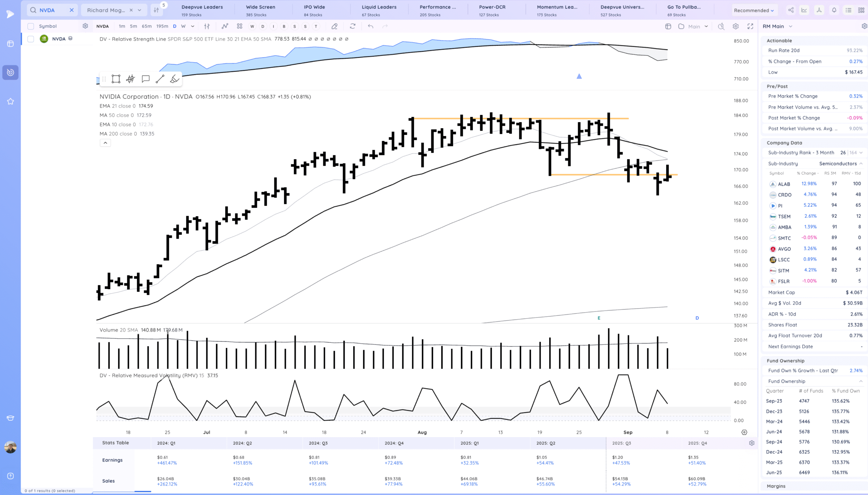Viewport: 868px width, 495px height.
Task: Open the chart settings gear icon
Action: [x=736, y=26]
